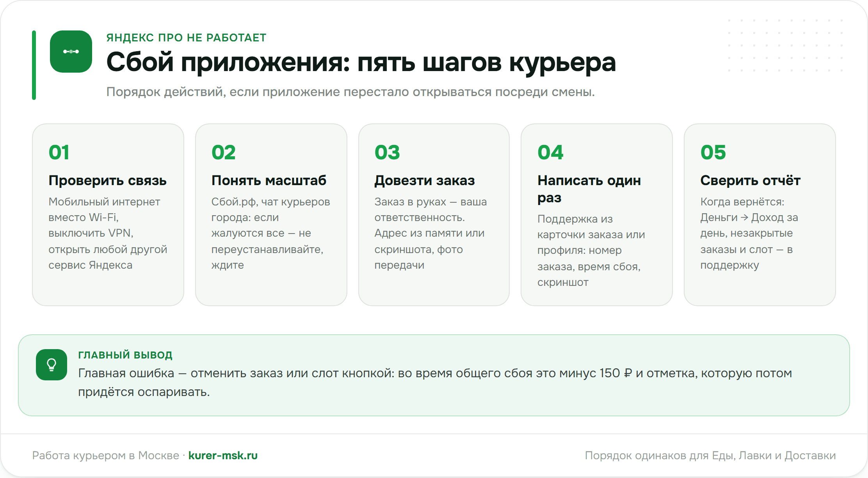Click description starting 'Сбой.рф, чат курьеров'
This screenshot has width=868, height=478.
coord(271,234)
